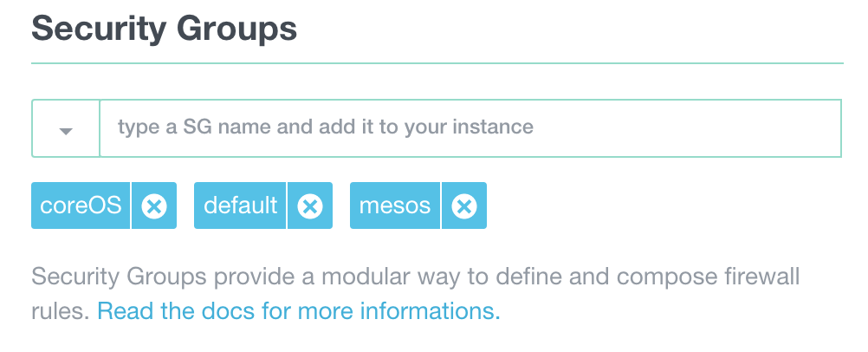Select the coreOS tag label
Viewport: 868px width, 352px height.
click(81, 206)
